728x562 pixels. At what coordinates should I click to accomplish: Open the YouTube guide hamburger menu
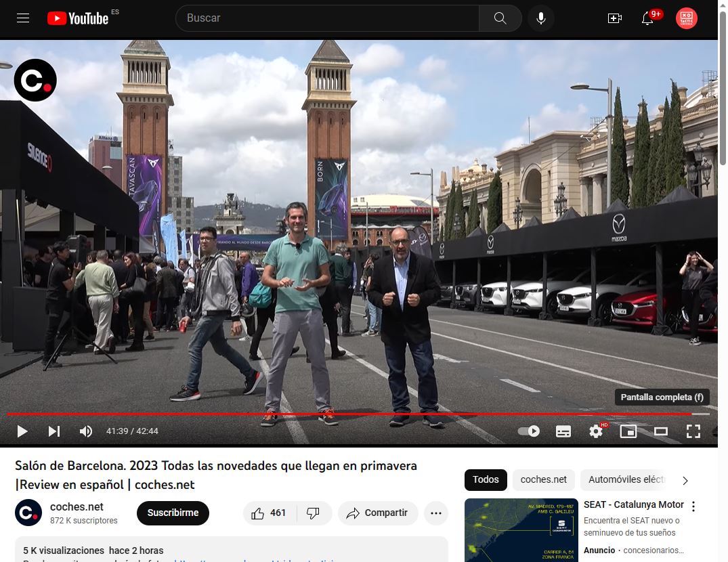(23, 18)
